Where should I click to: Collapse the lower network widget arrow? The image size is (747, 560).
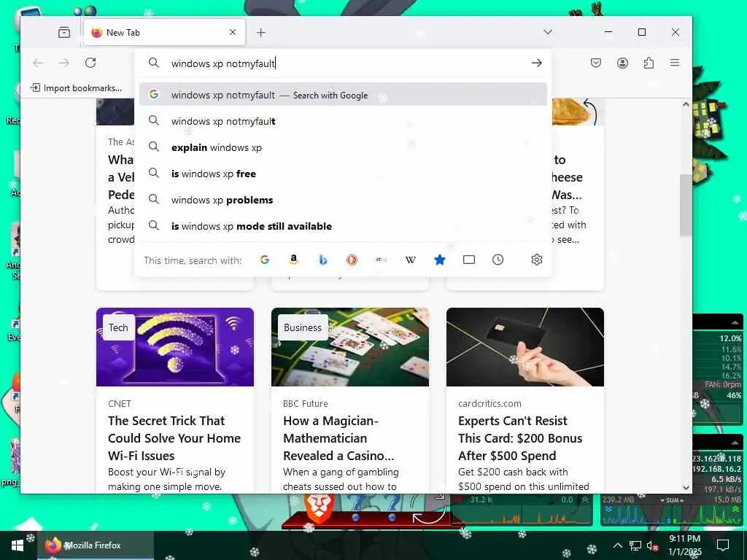tap(735, 443)
